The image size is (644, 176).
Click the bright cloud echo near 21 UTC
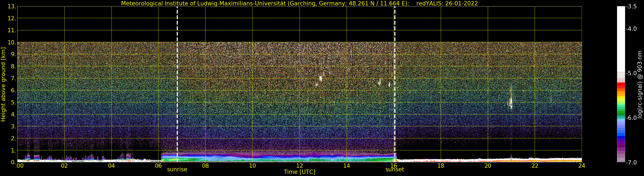click(x=511, y=102)
